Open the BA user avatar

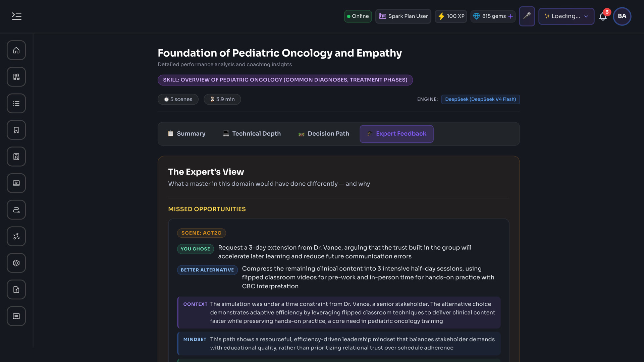tap(622, 16)
